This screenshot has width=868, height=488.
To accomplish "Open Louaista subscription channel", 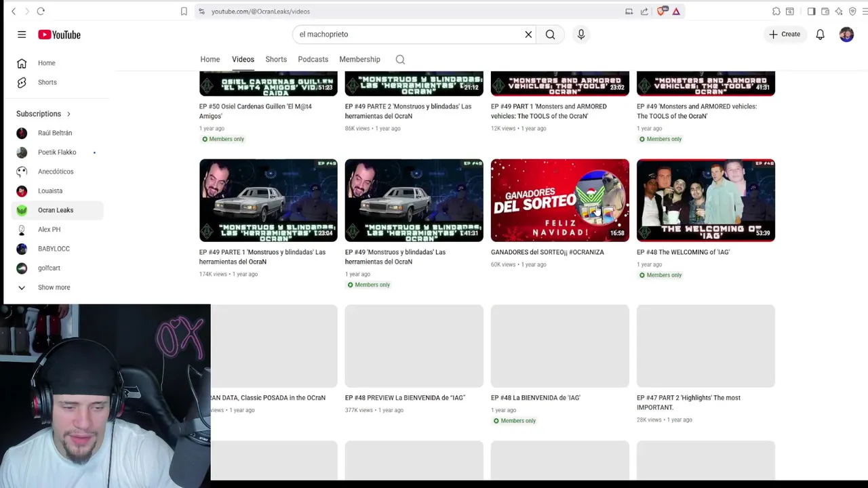I will point(58,191).
